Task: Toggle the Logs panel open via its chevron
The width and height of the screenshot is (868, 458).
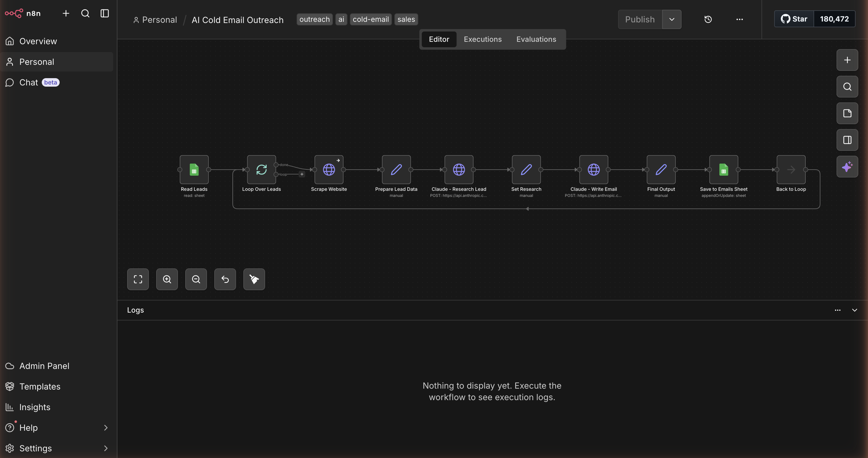Action: [x=854, y=310]
